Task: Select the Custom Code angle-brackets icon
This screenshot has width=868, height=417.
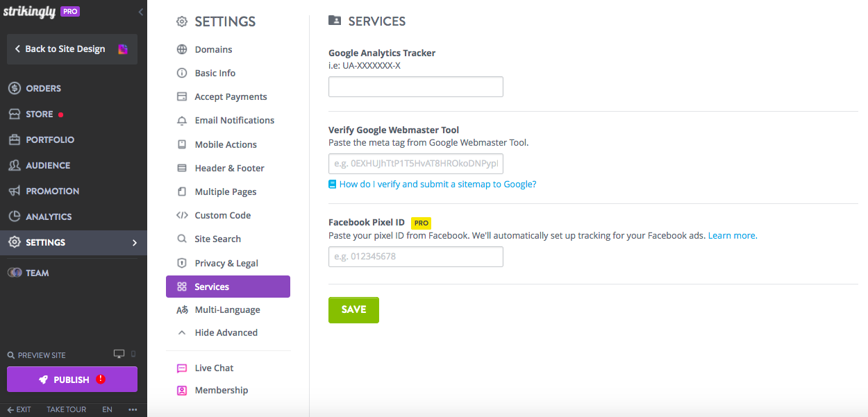Action: click(x=182, y=215)
